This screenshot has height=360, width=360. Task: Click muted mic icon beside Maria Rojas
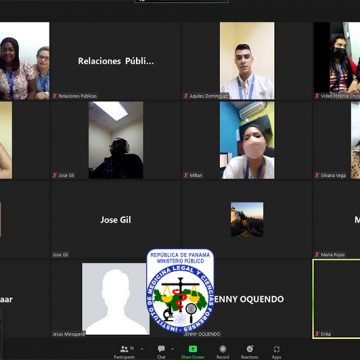(x=317, y=254)
